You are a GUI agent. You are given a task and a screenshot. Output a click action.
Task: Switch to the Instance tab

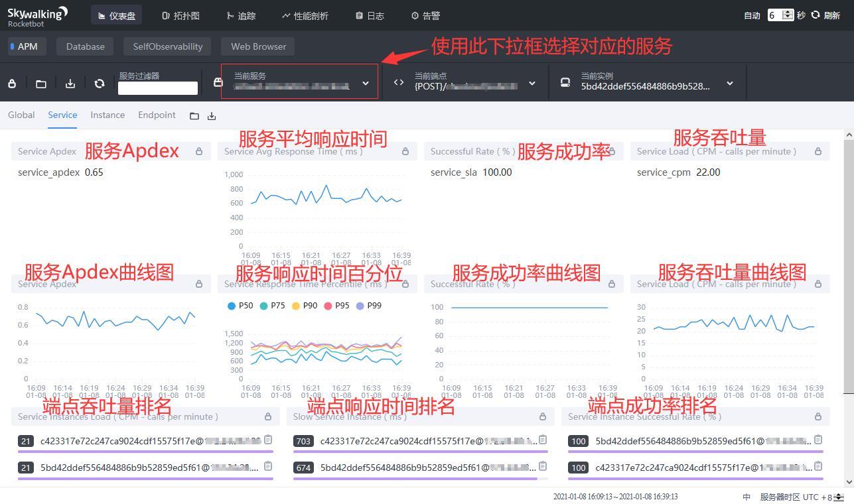107,115
